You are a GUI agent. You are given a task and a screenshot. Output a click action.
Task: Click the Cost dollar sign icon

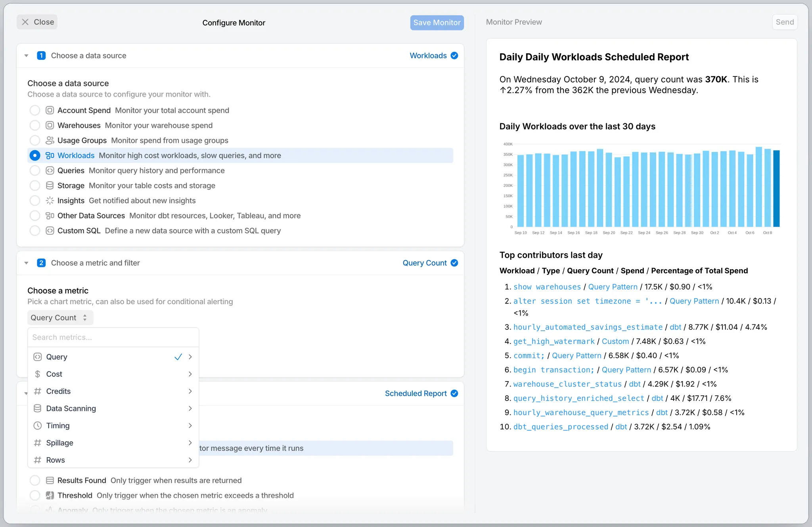point(38,374)
